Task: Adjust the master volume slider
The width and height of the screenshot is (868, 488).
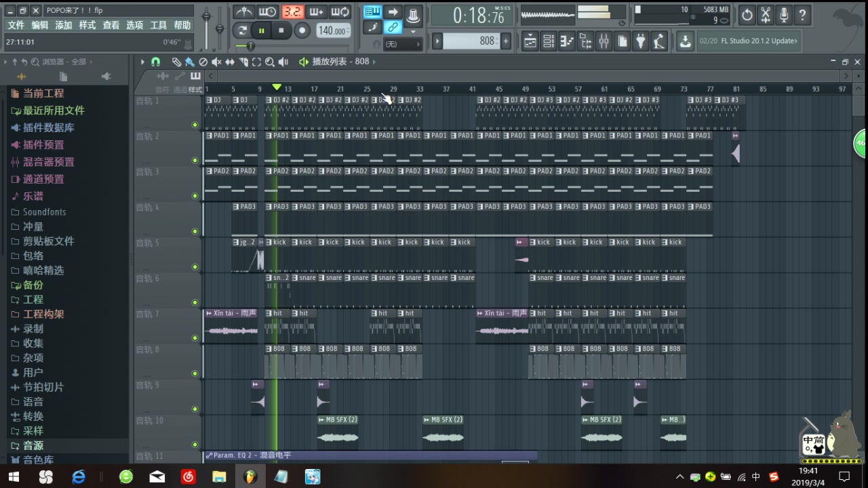Action: (207, 27)
